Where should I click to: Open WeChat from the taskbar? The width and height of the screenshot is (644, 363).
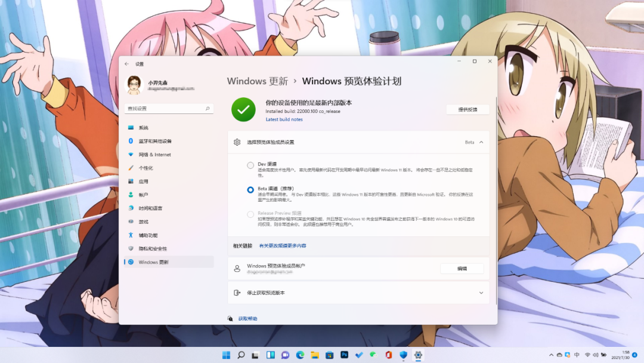coord(373,355)
